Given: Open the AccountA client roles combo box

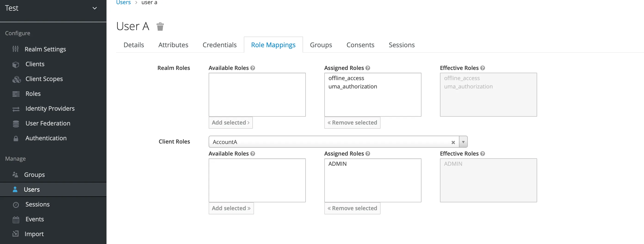Looking at the screenshot, I should pos(330,142).
